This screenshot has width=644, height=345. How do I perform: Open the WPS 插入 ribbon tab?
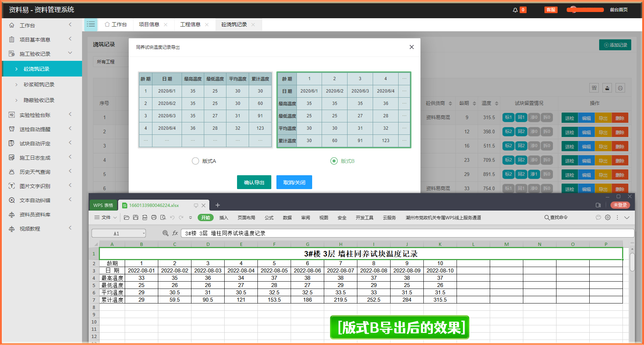(x=224, y=217)
